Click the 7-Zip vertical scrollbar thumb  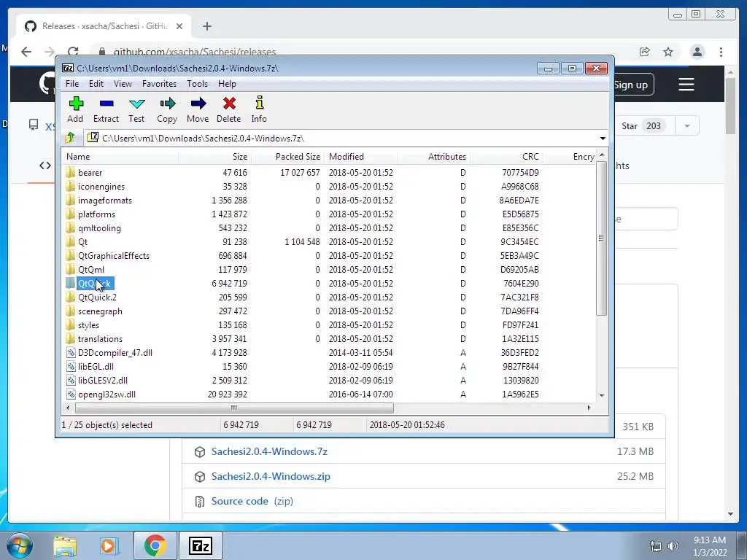pyautogui.click(x=601, y=238)
